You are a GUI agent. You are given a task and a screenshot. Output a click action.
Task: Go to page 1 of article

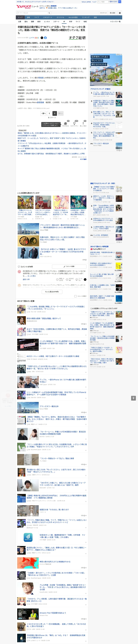[49, 113]
